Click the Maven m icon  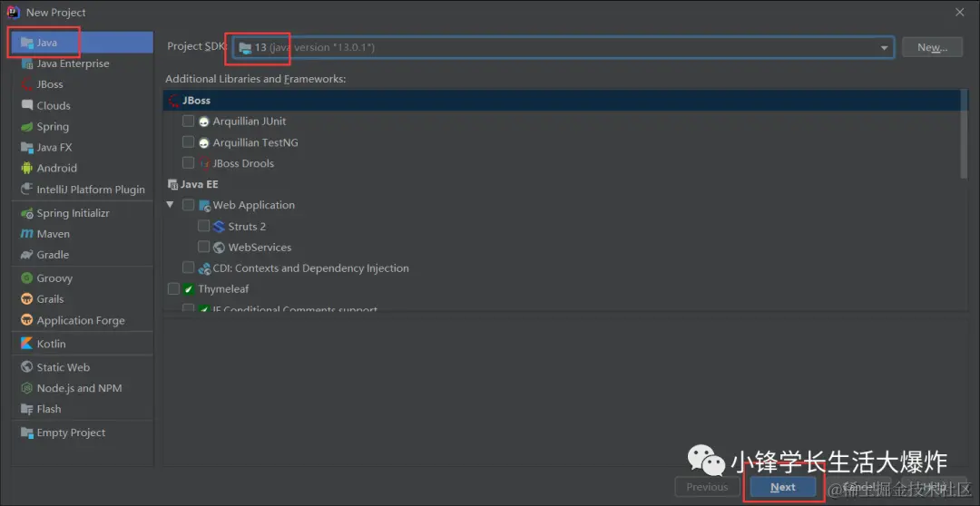(27, 234)
